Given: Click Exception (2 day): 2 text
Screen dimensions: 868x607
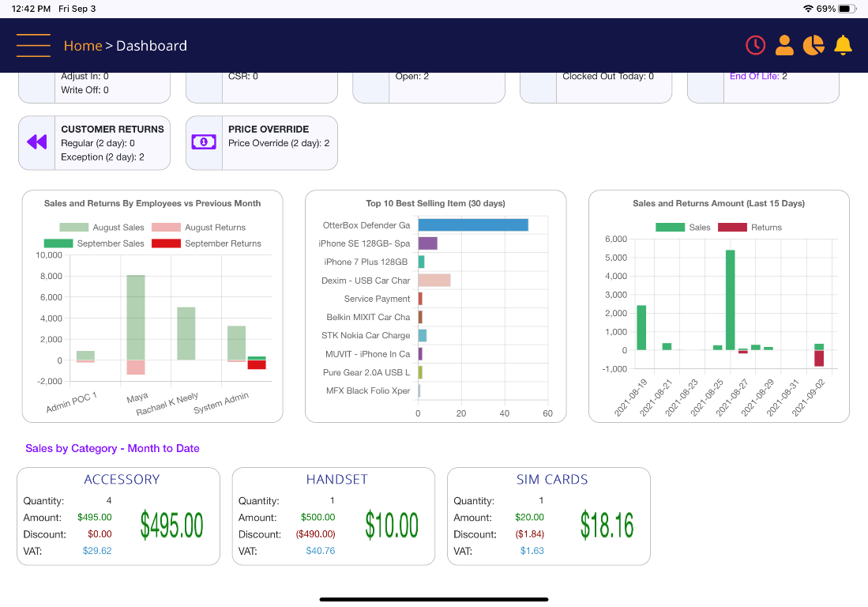Looking at the screenshot, I should click(x=103, y=157).
